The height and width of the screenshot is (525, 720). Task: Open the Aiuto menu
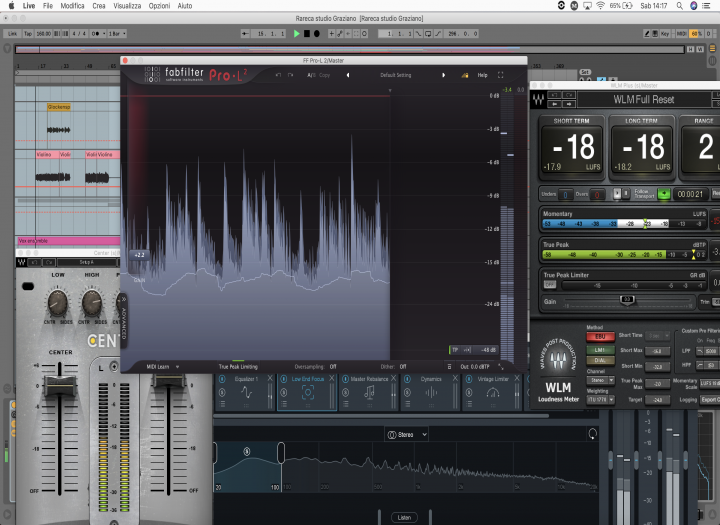pyautogui.click(x=185, y=6)
